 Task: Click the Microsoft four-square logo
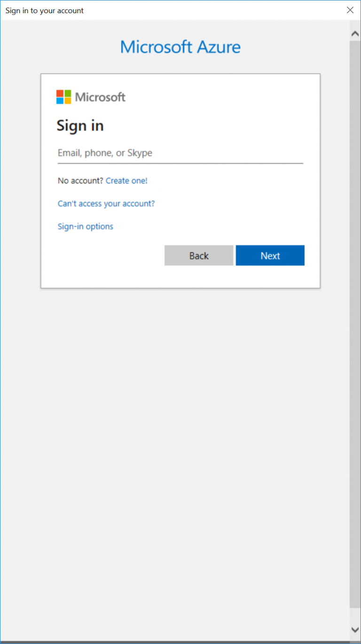(x=63, y=97)
